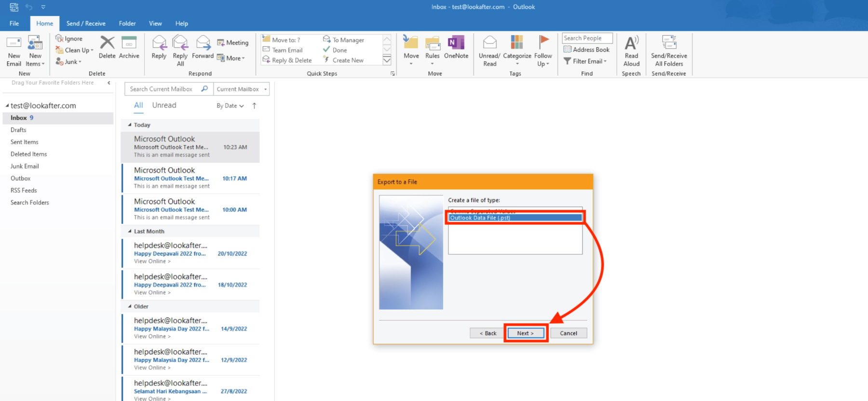Open the Address Book
This screenshot has height=401, width=868.
tap(587, 50)
